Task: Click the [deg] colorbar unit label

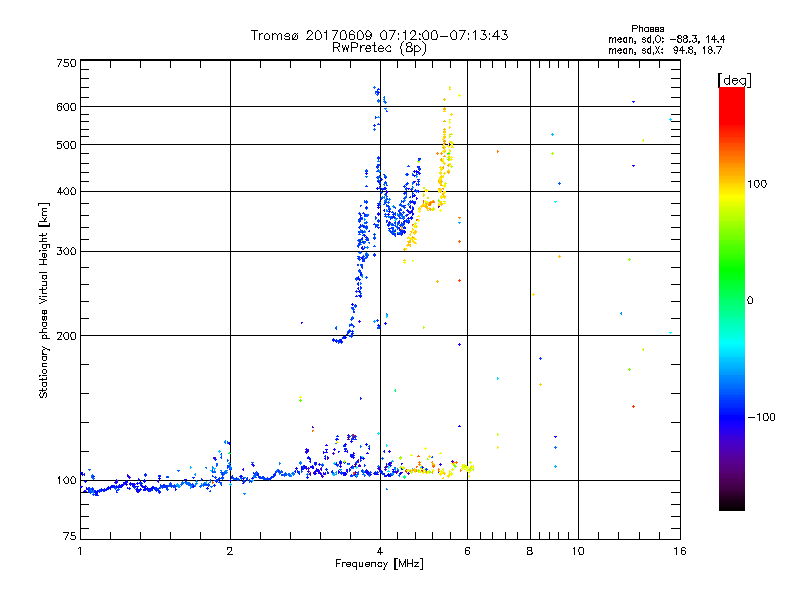Action: [x=733, y=79]
